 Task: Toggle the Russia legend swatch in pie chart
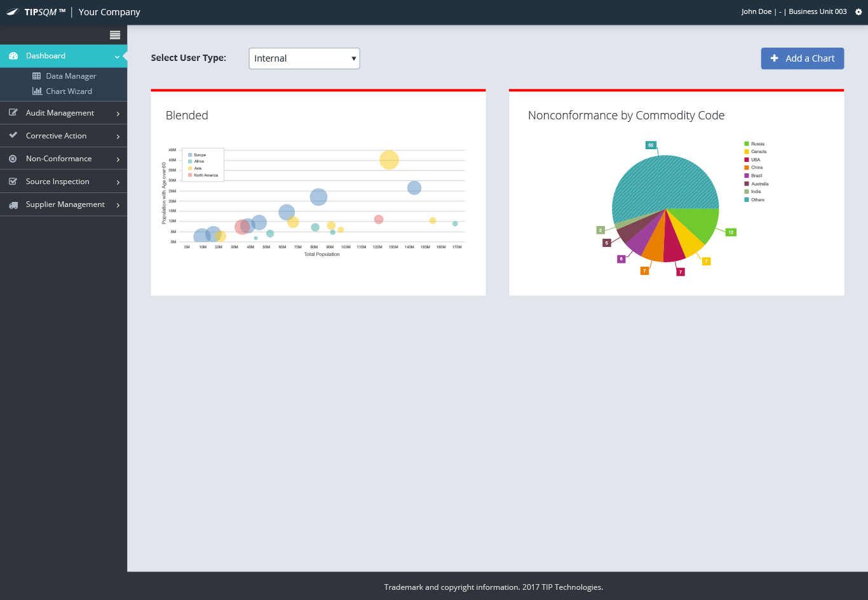pyautogui.click(x=747, y=144)
